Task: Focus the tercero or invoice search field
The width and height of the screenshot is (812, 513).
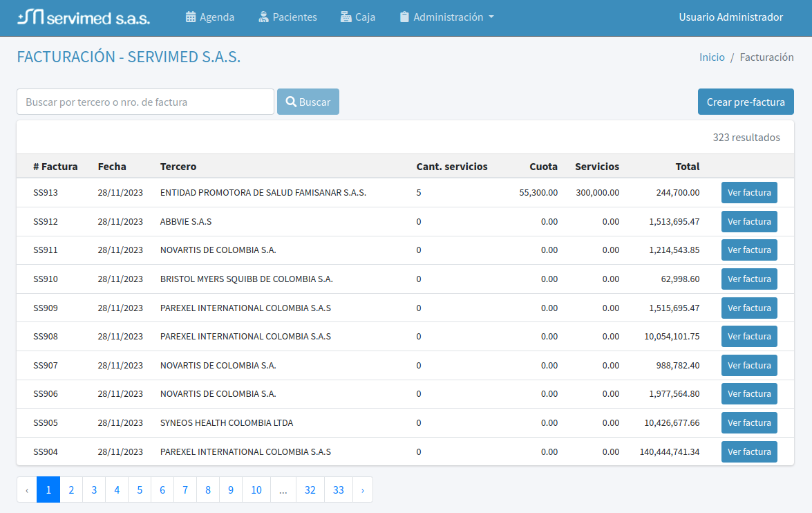Action: pos(145,102)
